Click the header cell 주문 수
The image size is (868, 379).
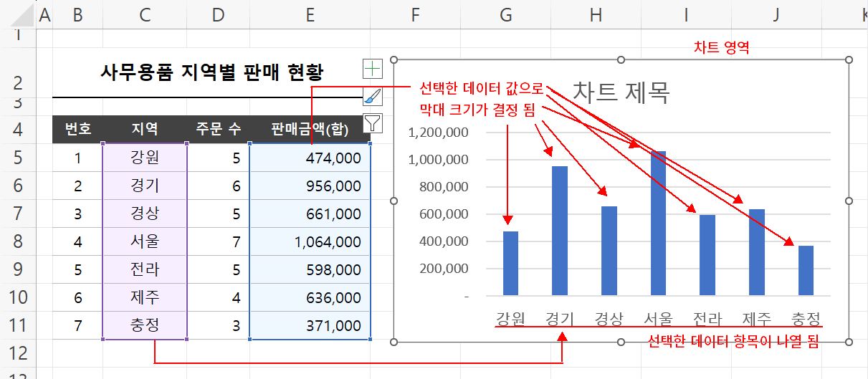point(219,130)
